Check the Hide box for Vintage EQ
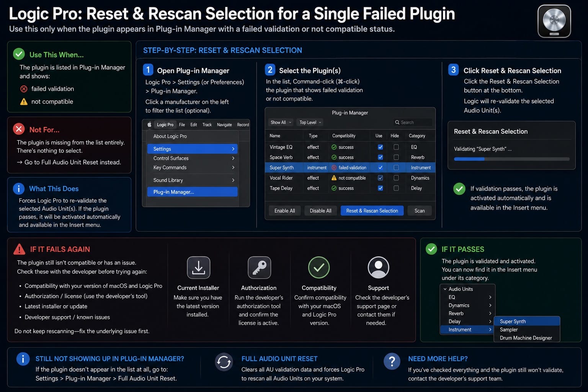The height and width of the screenshot is (392, 588). (396, 147)
